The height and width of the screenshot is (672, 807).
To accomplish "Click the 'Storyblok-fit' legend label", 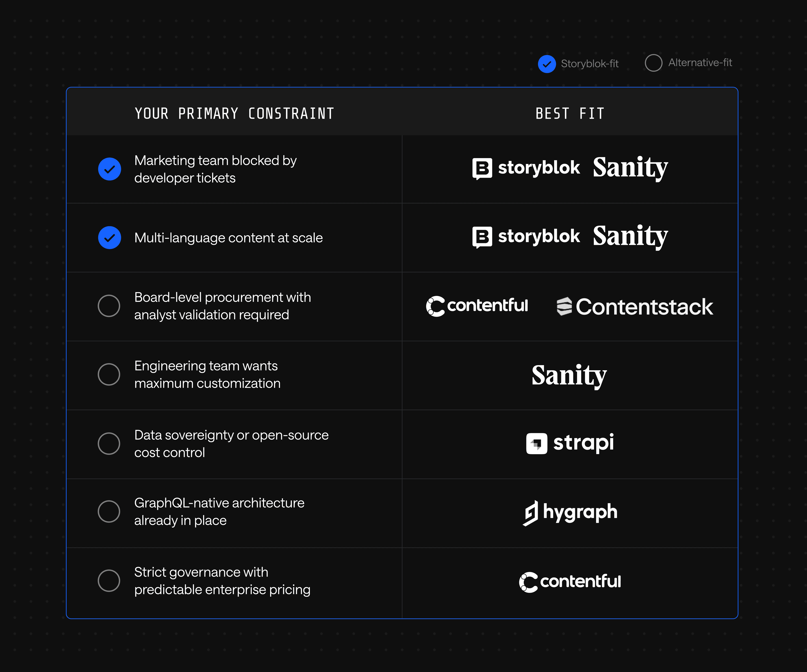I will point(590,64).
